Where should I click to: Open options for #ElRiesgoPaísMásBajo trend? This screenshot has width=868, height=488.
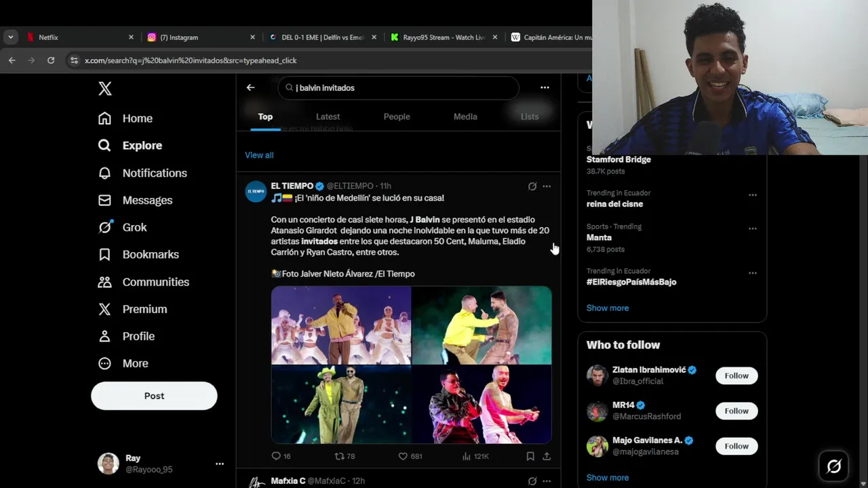click(x=753, y=272)
